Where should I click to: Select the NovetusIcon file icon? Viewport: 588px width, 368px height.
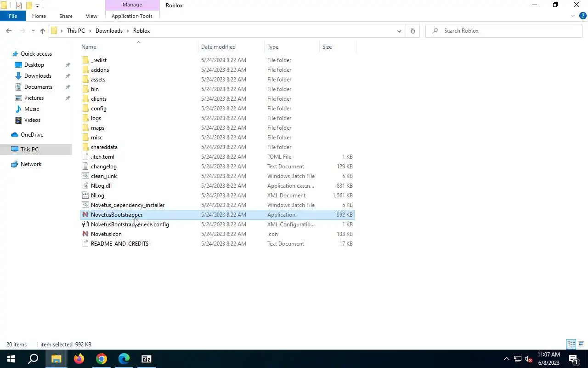[85, 234]
